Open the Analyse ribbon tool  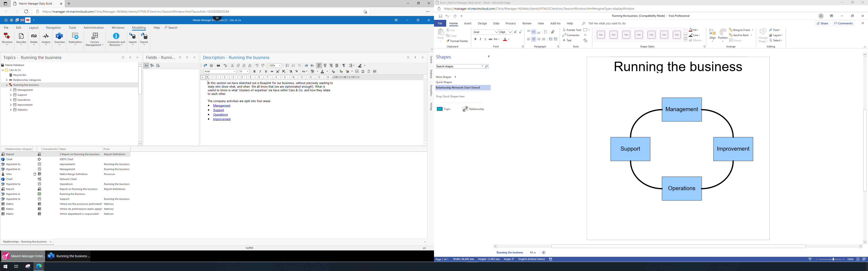[46, 39]
